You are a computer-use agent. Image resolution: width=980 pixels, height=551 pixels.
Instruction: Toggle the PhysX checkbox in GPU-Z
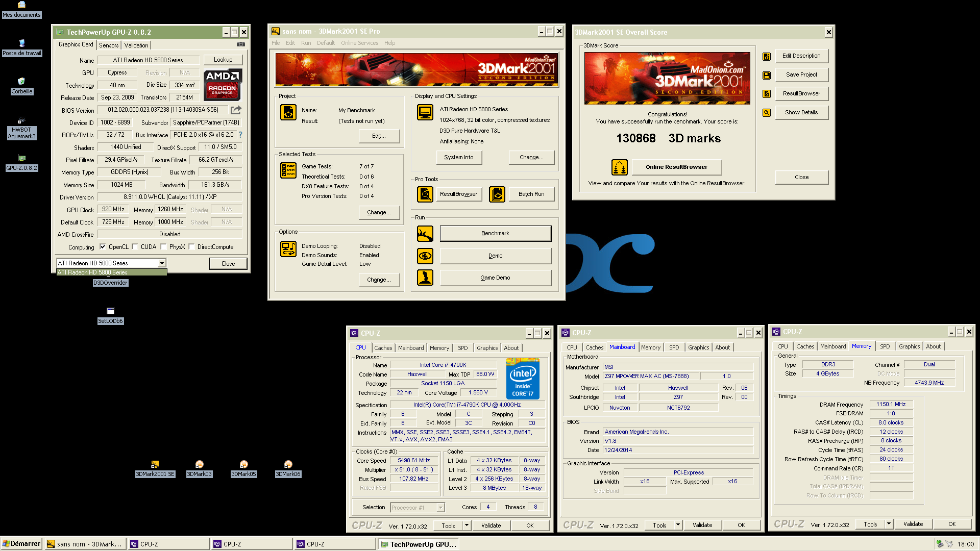click(x=163, y=246)
